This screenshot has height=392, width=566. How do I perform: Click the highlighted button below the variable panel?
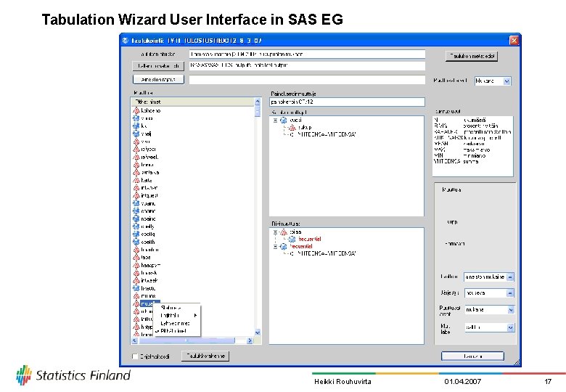tap(472, 356)
